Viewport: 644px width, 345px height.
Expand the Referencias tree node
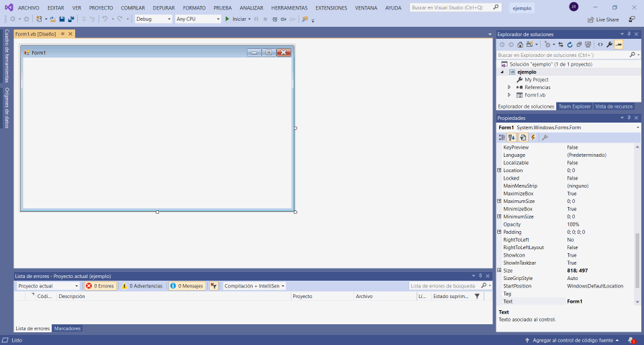click(509, 87)
